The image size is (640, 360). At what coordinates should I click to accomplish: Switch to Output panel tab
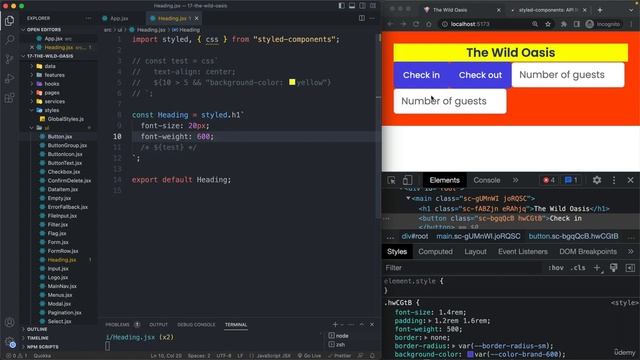pos(158,324)
